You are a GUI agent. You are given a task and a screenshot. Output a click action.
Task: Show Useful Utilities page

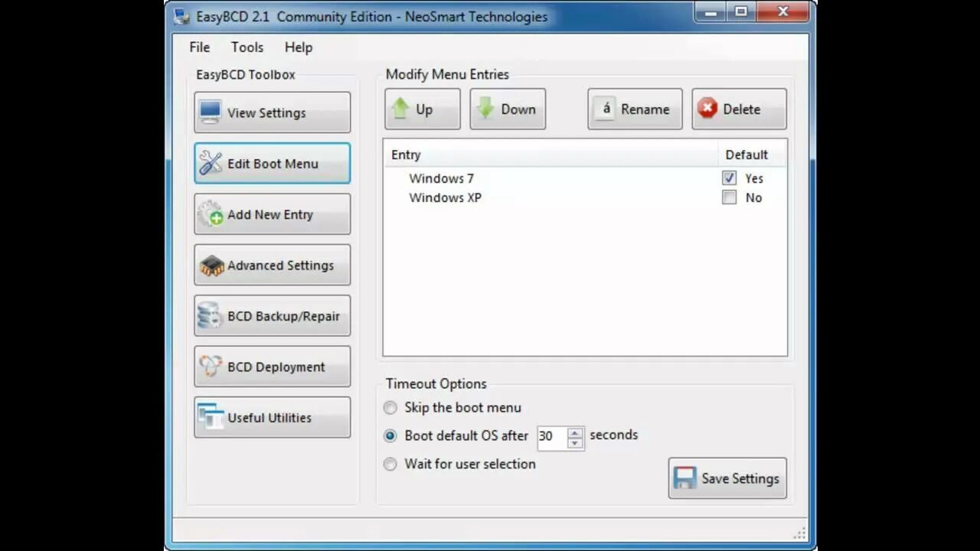273,417
